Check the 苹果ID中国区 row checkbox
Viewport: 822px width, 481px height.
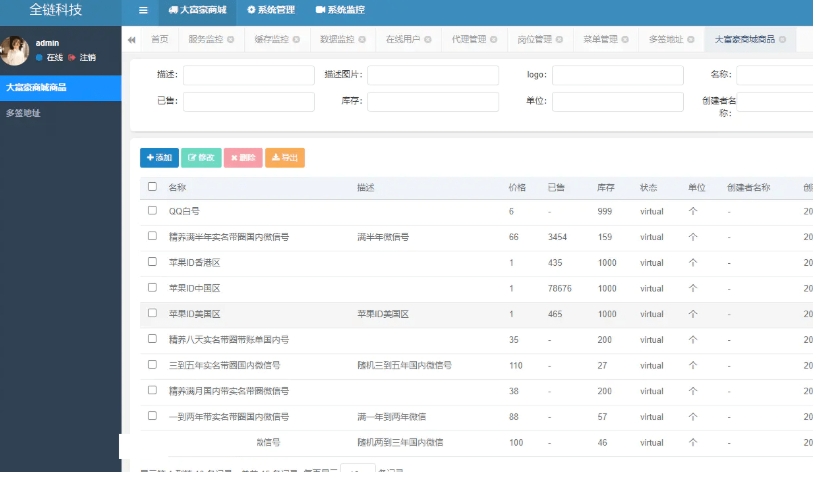click(153, 288)
